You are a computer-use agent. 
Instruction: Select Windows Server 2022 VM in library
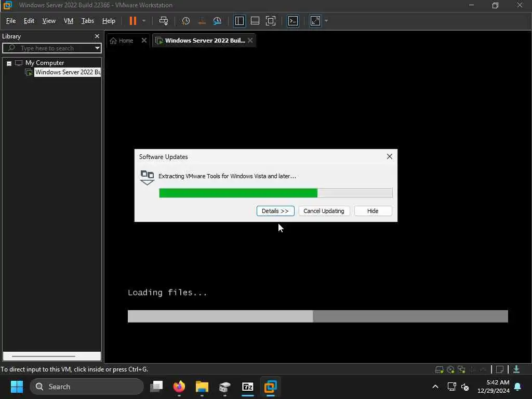point(68,72)
